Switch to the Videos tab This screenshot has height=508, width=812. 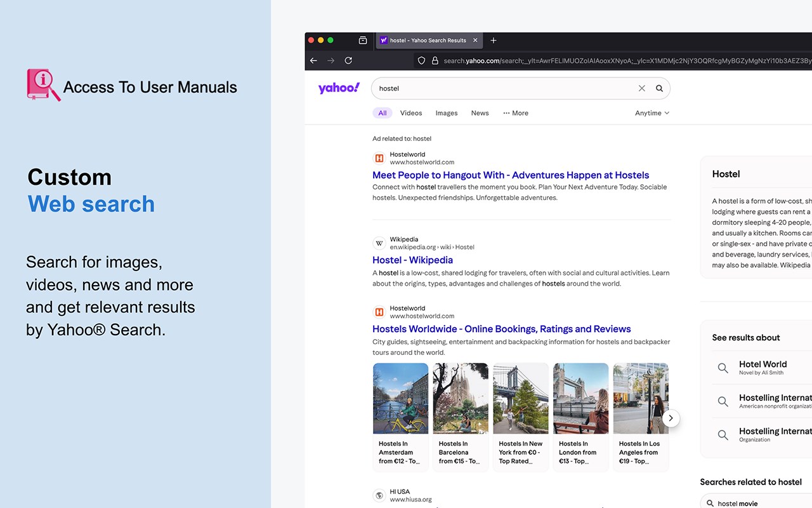point(411,113)
